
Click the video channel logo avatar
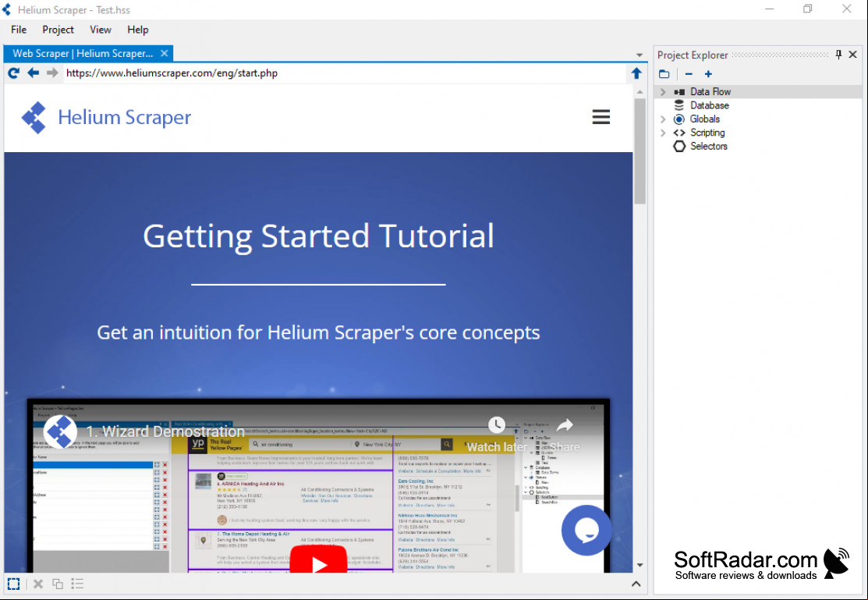click(60, 431)
